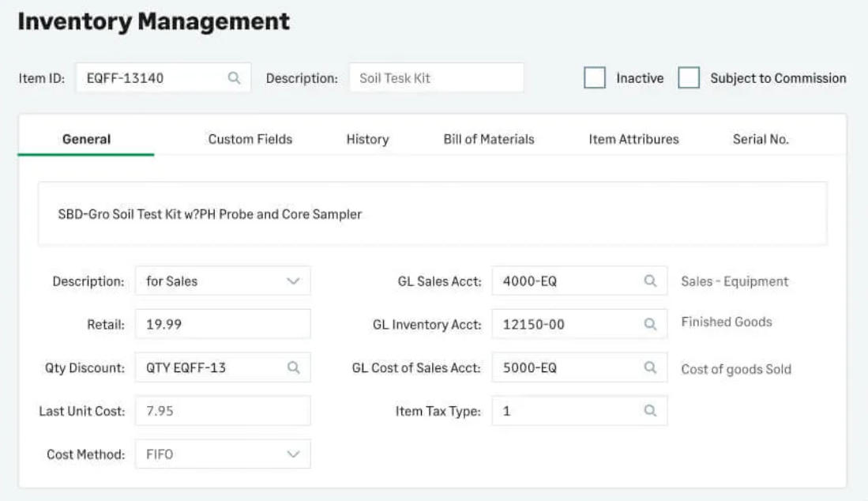Viewport: 868px width, 501px height.
Task: Check the Subject to Commission box
Action: tap(689, 77)
